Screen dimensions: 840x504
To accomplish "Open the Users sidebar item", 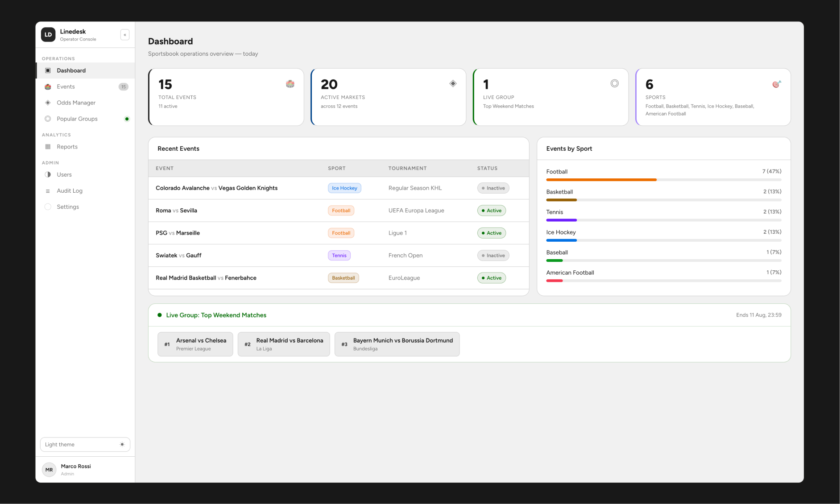I will click(x=86, y=174).
